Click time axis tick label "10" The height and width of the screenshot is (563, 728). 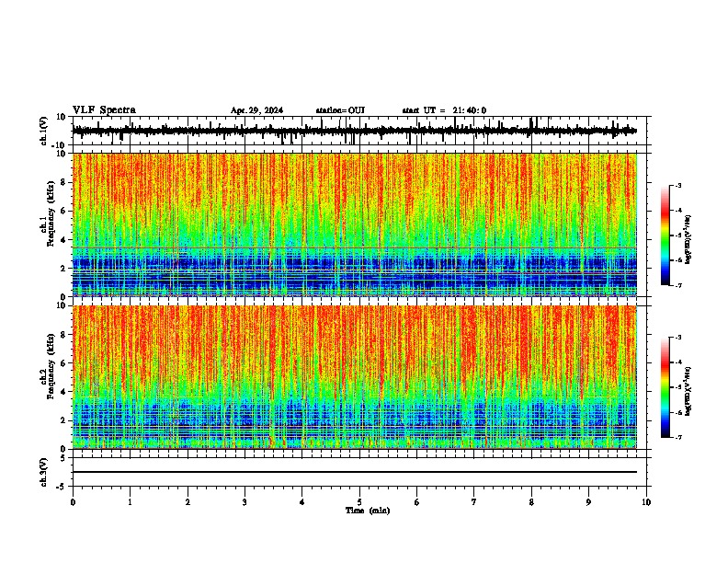coord(646,502)
